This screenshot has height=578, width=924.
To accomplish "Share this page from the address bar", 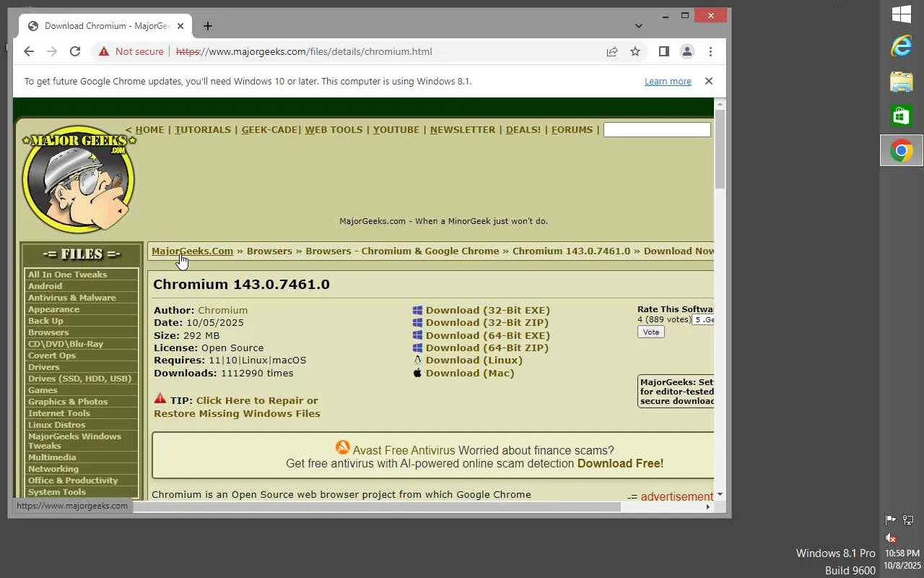I will (612, 51).
